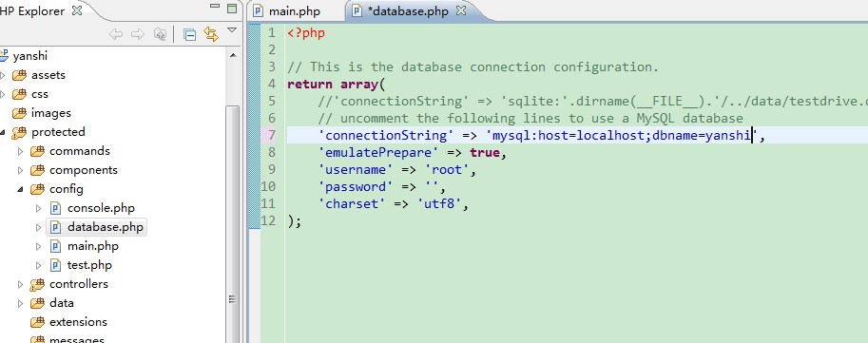Open the explorer View Menu dropdown
This screenshot has width=868, height=343.
(x=232, y=29)
